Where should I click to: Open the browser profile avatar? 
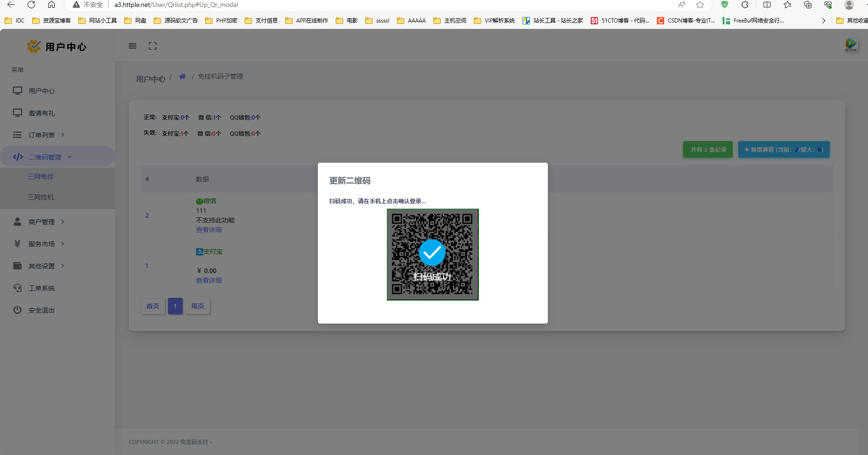[x=849, y=5]
